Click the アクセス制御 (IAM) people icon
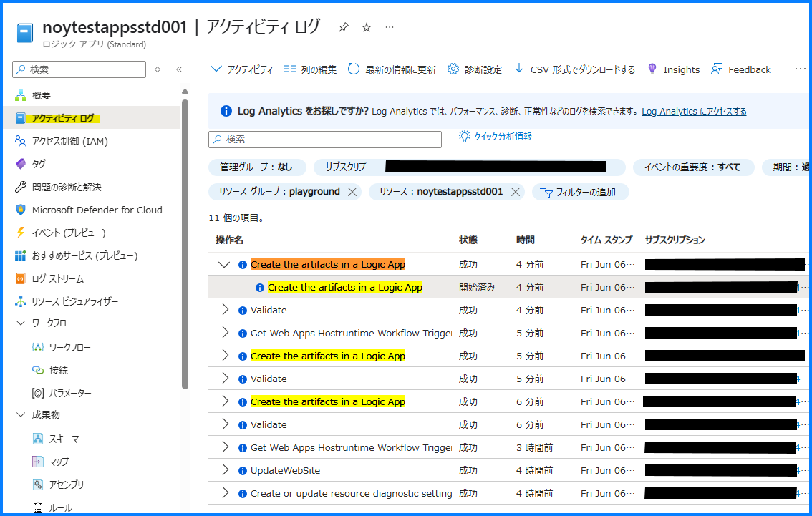Image resolution: width=812 pixels, height=516 pixels. pyautogui.click(x=21, y=141)
